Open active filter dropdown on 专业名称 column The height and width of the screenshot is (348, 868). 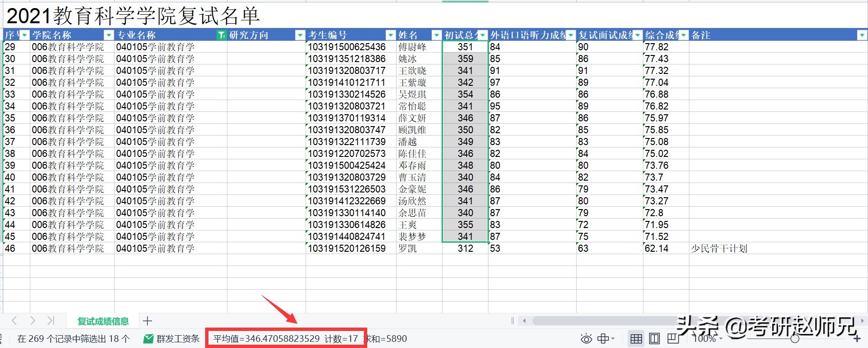click(221, 35)
